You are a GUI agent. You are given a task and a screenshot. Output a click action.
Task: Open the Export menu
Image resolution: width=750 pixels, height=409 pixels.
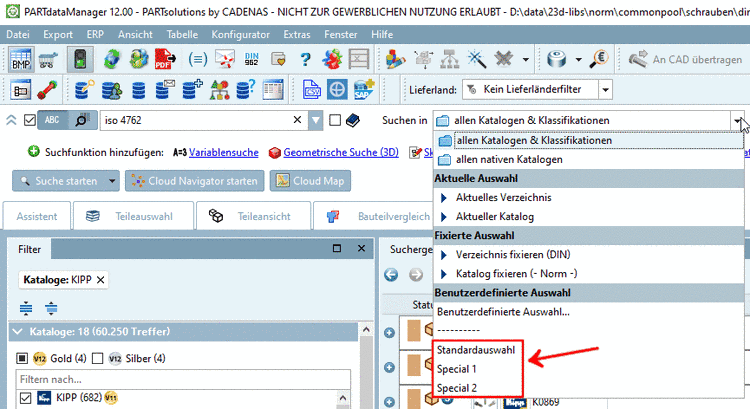coord(58,34)
